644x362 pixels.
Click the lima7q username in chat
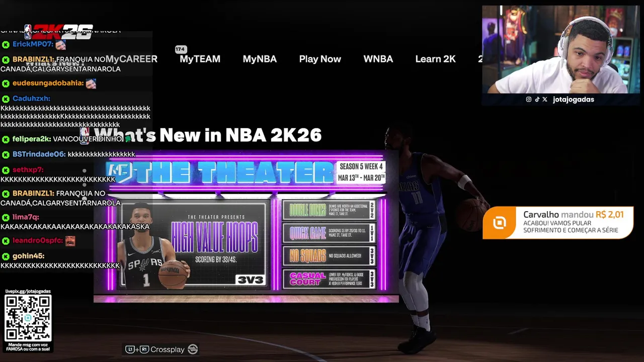[26, 218]
